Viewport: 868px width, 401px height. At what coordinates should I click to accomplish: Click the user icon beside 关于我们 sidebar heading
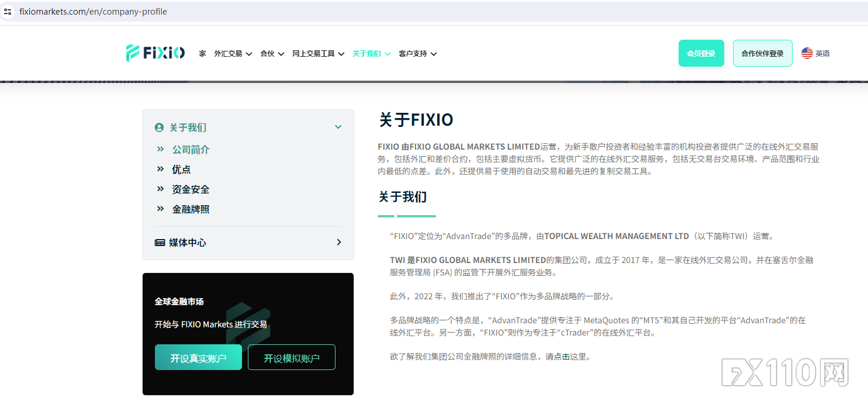click(x=159, y=127)
